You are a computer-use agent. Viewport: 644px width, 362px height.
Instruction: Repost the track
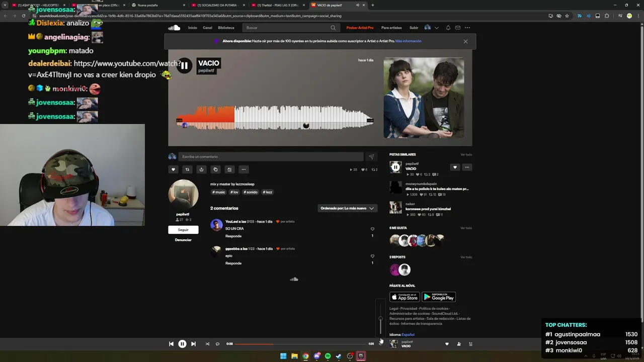point(187,169)
